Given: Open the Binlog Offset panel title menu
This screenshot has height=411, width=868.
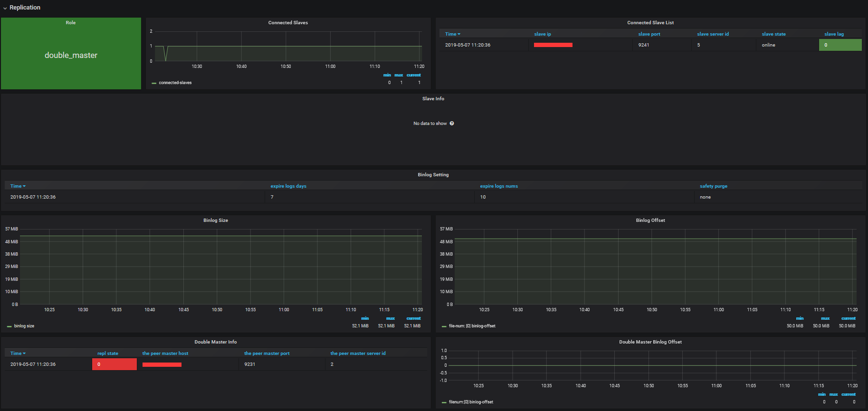Looking at the screenshot, I should (650, 220).
